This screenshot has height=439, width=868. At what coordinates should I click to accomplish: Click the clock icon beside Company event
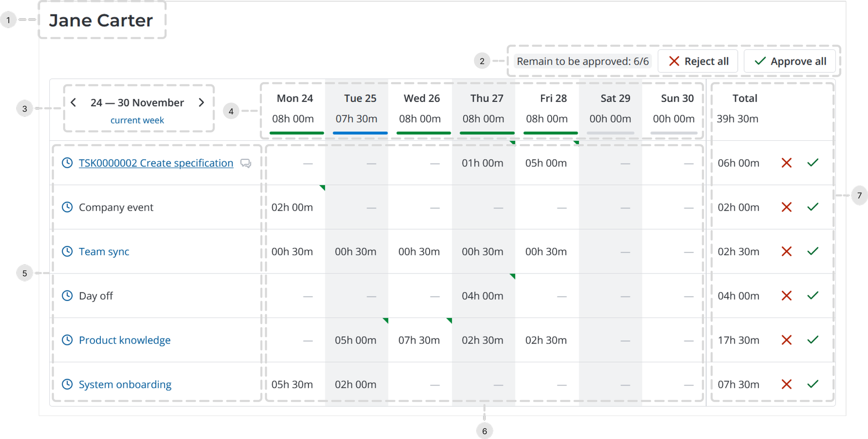(67, 207)
